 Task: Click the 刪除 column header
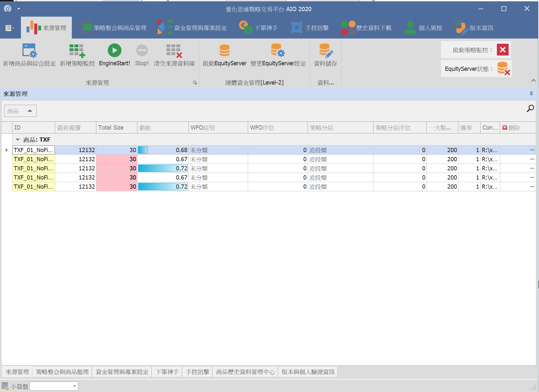518,128
